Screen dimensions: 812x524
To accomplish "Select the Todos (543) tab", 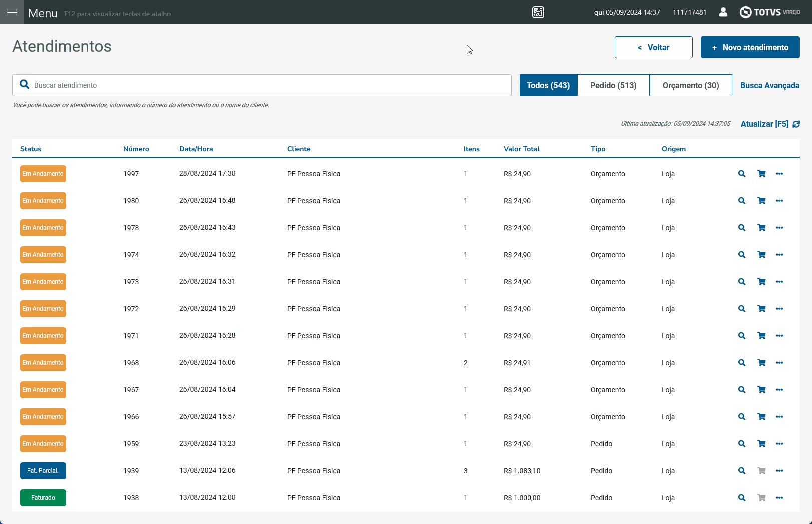I will pos(548,85).
